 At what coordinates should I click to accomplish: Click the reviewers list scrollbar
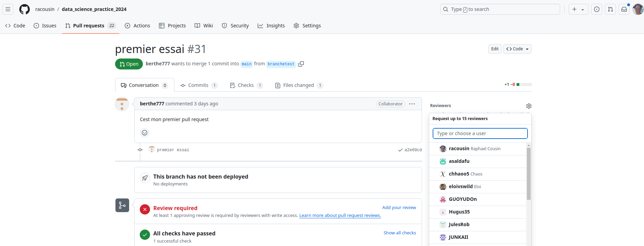[x=529, y=174]
